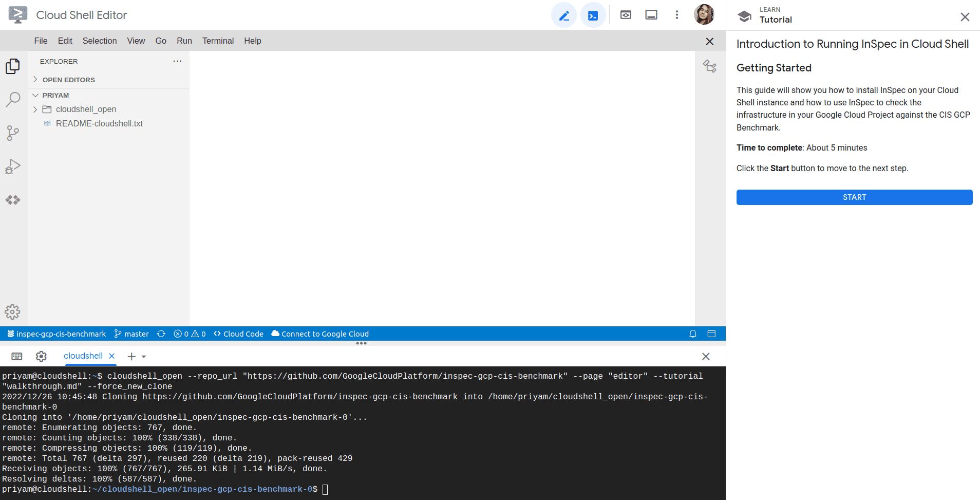The height and width of the screenshot is (500, 980).
Task: Click the 'Getting Started' heading
Action: 774,68
